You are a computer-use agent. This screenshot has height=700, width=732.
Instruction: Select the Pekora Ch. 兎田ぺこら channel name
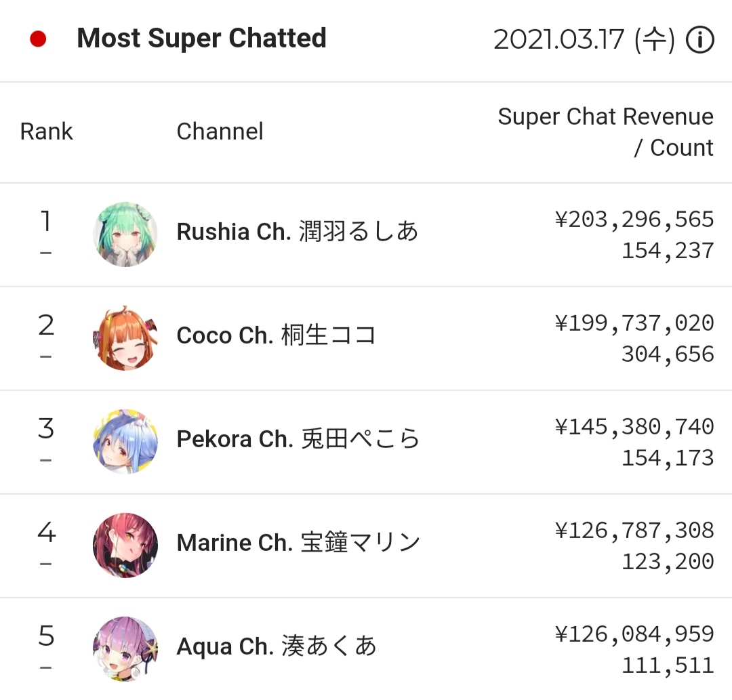(298, 438)
